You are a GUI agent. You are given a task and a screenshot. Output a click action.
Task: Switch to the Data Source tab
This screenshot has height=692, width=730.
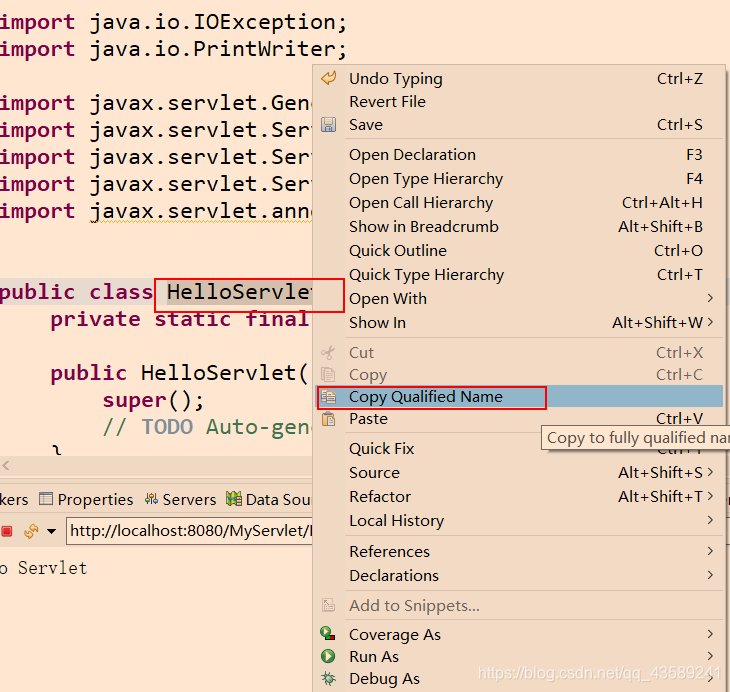tap(269, 499)
